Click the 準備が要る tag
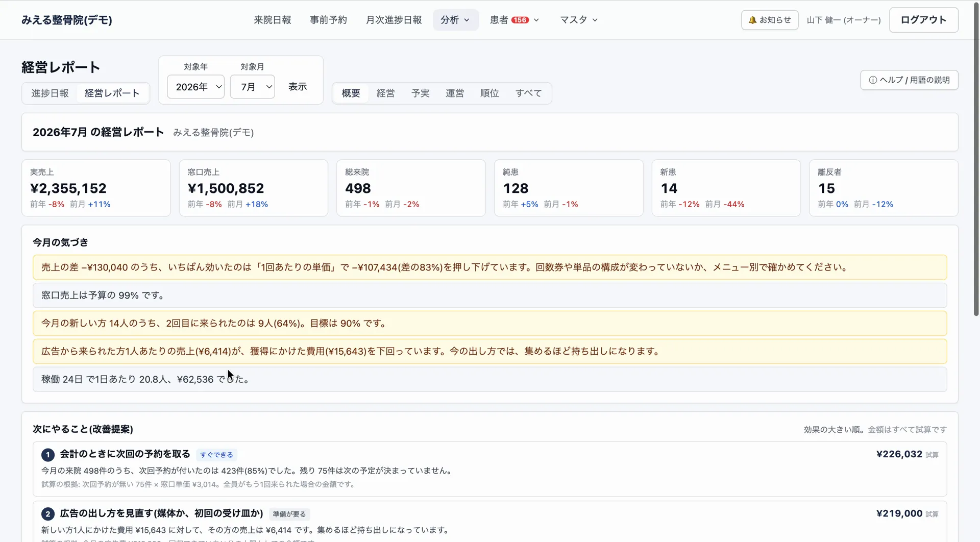The height and width of the screenshot is (542, 980). [x=289, y=514]
